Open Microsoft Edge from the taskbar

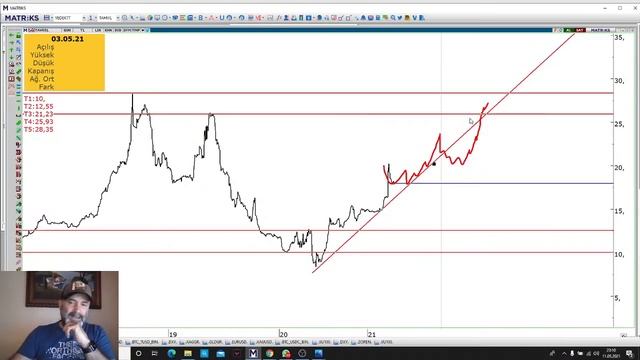pyautogui.click(x=171, y=353)
